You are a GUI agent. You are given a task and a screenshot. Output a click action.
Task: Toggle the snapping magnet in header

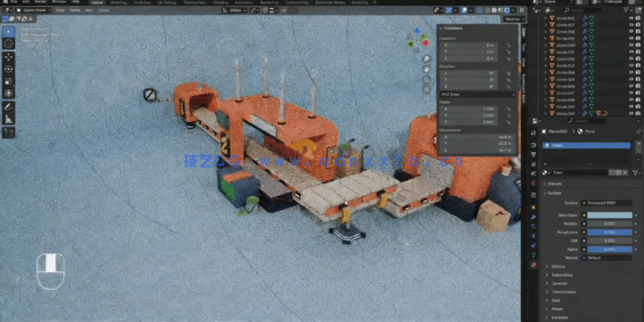(x=265, y=10)
